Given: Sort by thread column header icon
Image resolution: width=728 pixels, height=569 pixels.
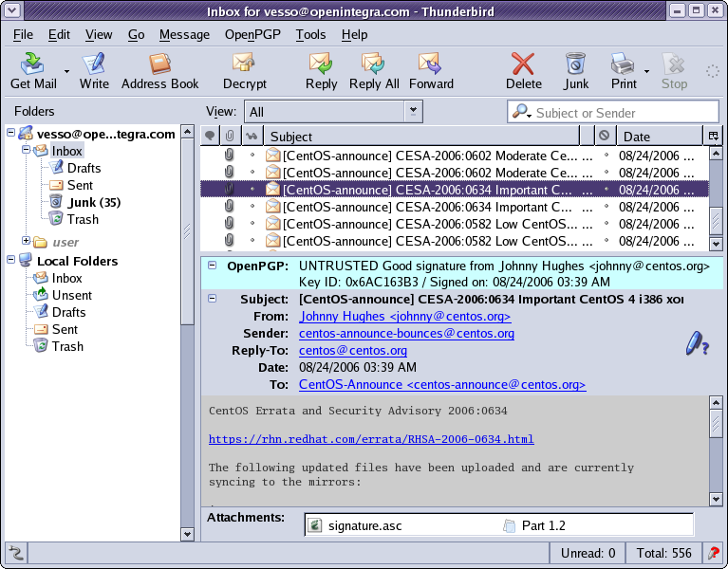Looking at the screenshot, I should pyautogui.click(x=210, y=136).
